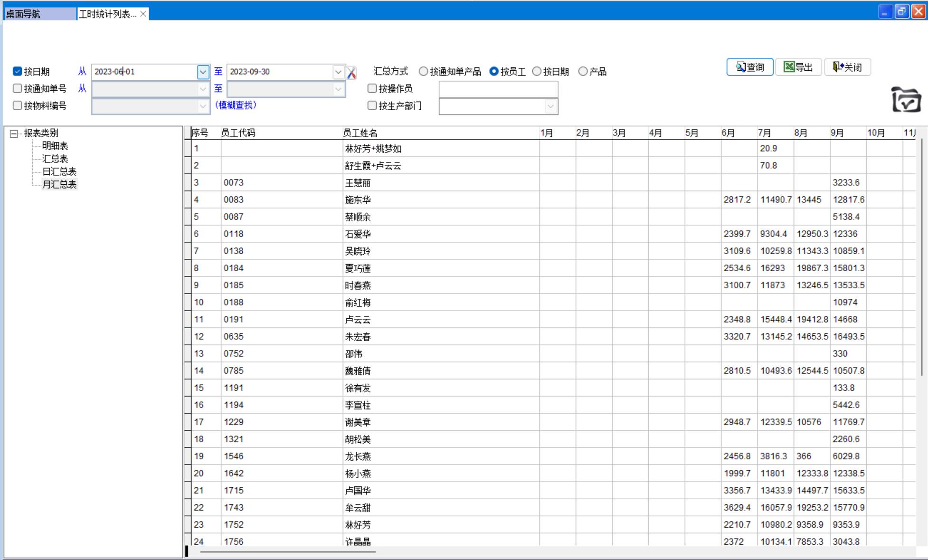The image size is (928, 560).
Task: Check the 按生产部门 checkbox
Action: (372, 105)
